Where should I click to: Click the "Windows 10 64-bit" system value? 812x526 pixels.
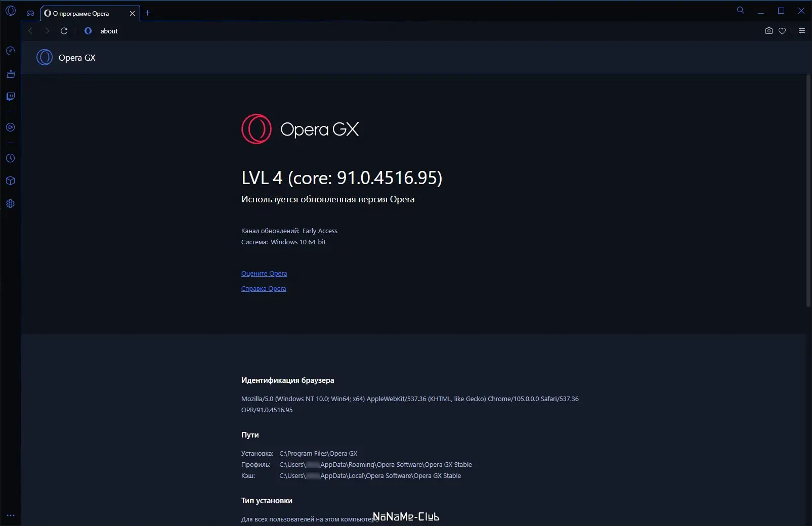[298, 242]
